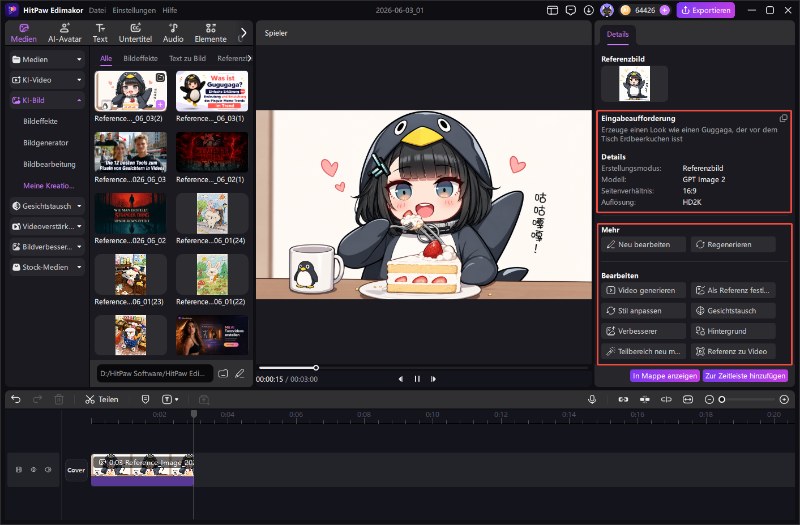Click the Gesichtstausch button in Bearbeiten
The width and height of the screenshot is (800, 525).
point(733,311)
